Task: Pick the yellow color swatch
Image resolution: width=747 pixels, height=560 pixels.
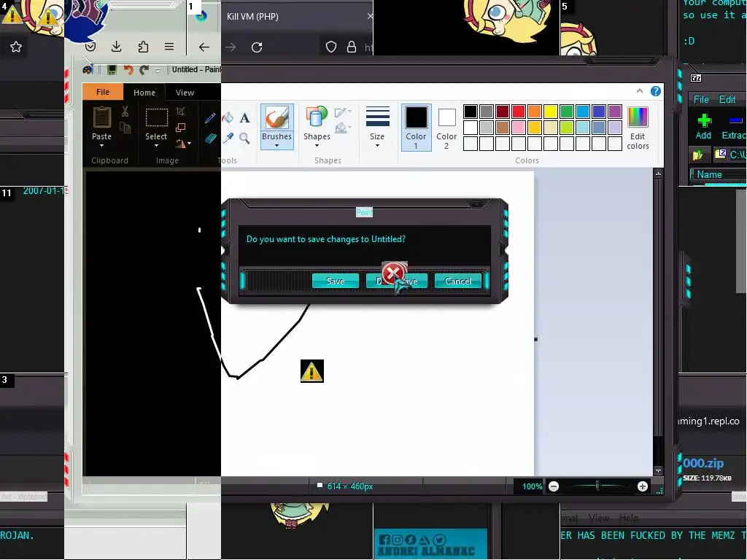Action: coord(550,112)
